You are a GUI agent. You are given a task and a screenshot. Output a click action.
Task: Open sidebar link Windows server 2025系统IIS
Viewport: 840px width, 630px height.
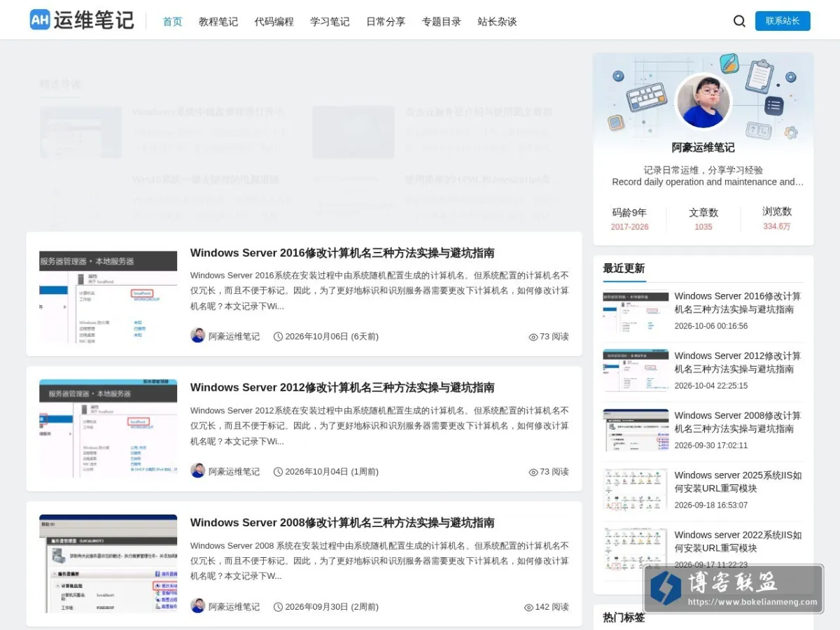click(x=738, y=482)
